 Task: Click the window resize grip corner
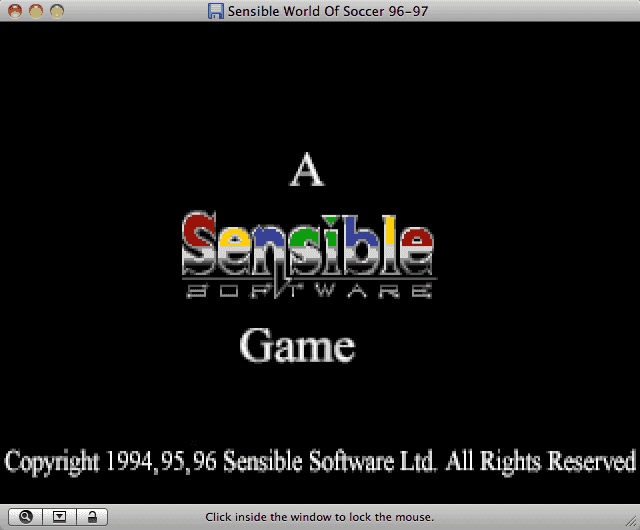[632, 521]
